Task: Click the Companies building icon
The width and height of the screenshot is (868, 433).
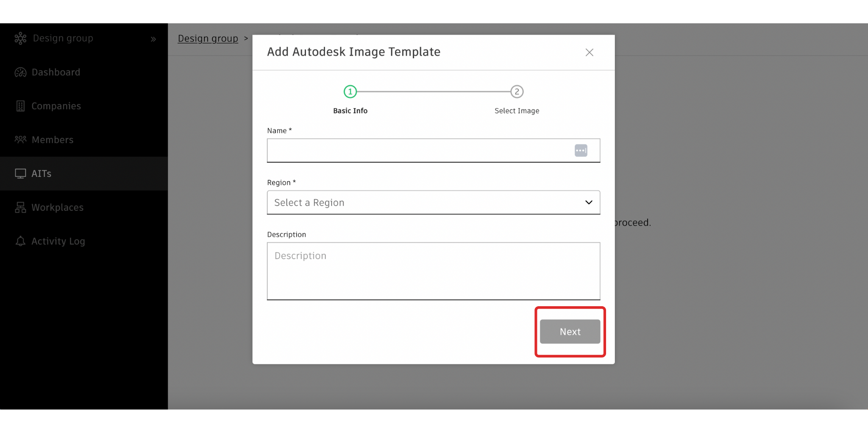Action: point(20,106)
